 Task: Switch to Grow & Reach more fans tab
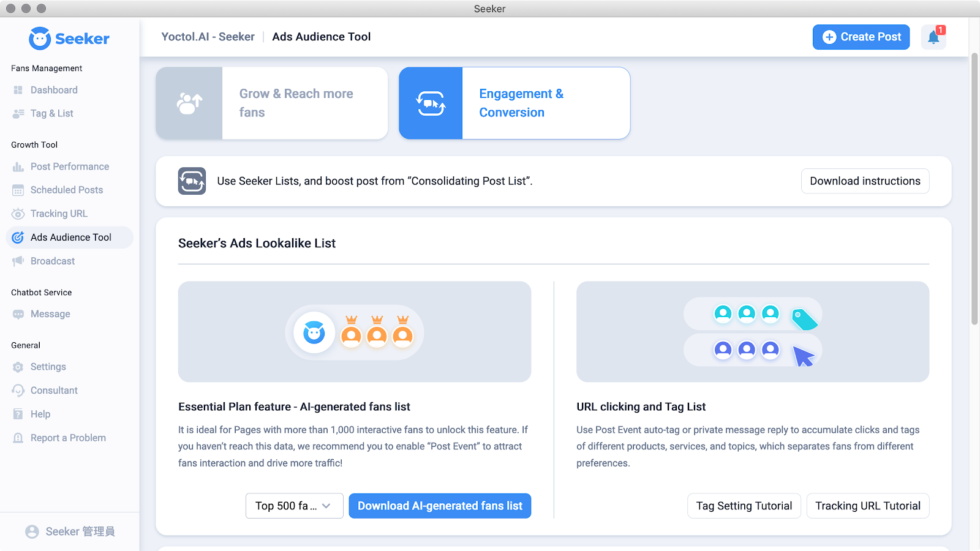[272, 103]
